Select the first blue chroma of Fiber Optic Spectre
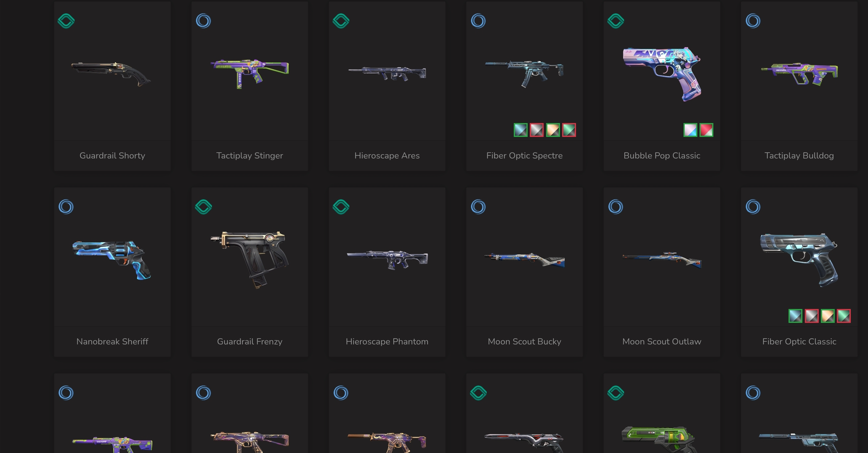Viewport: 868px width, 453px height. (521, 130)
